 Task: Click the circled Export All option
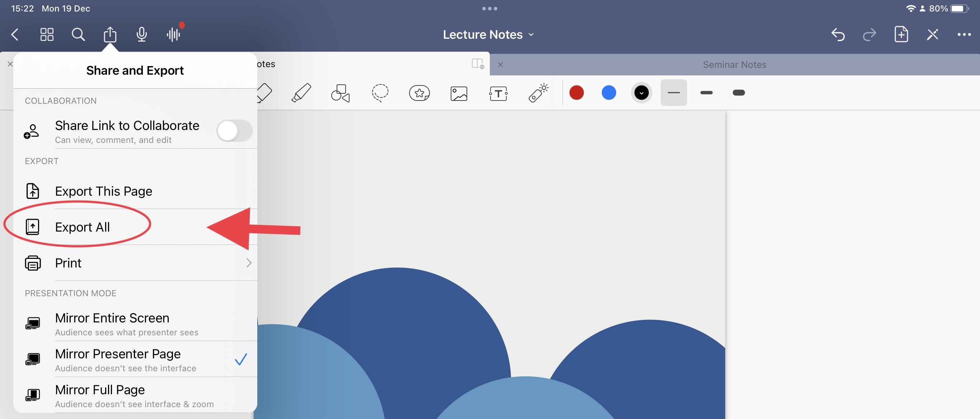[82, 227]
